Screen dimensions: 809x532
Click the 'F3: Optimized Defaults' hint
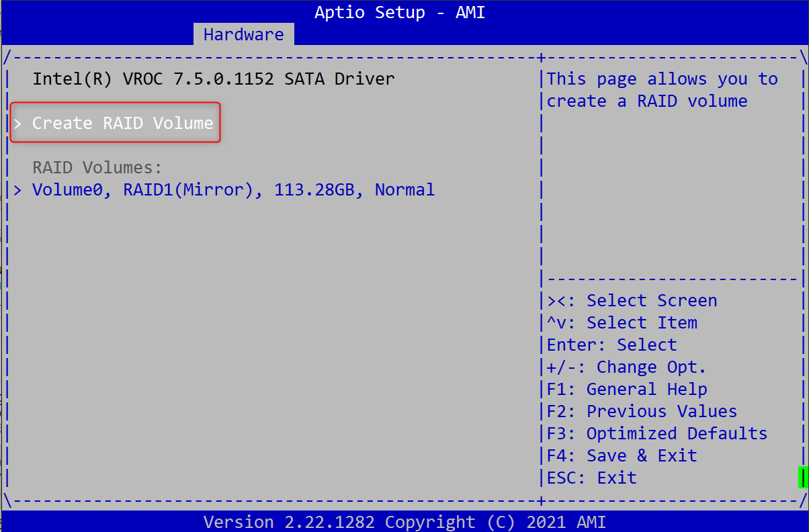tap(656, 433)
